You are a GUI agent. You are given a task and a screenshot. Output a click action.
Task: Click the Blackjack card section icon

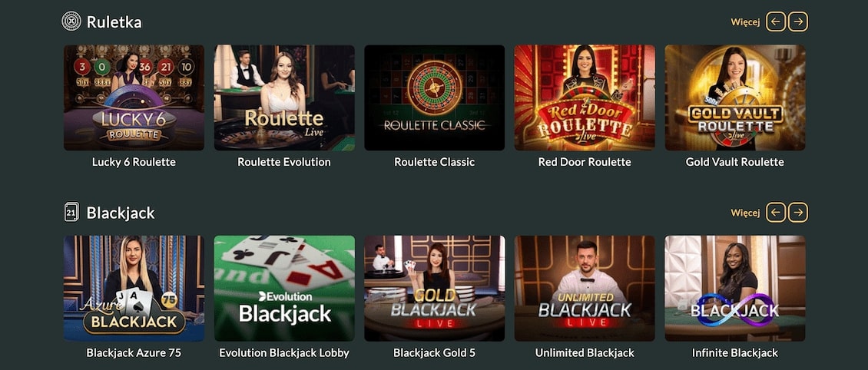(71, 213)
